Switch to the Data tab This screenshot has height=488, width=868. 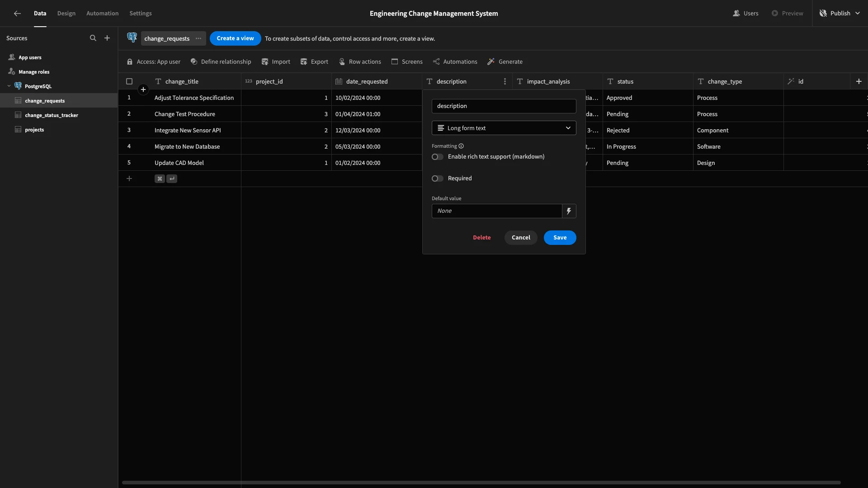click(x=40, y=14)
